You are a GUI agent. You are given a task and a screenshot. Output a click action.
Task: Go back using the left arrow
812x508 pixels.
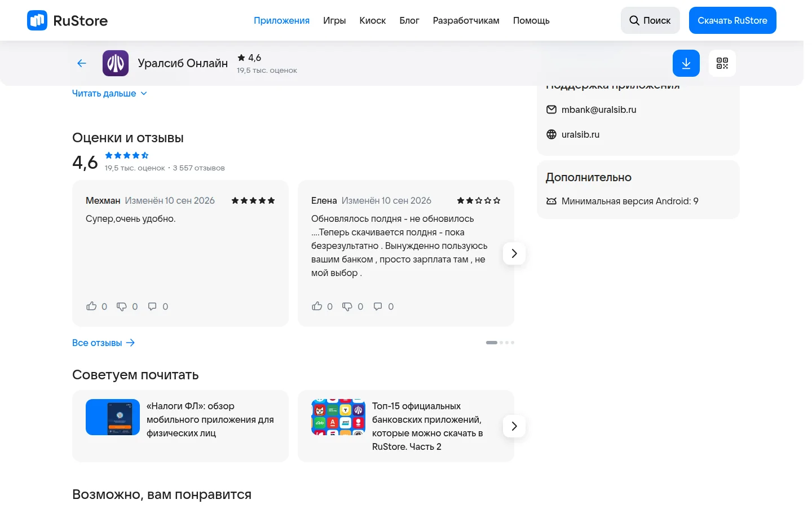82,63
